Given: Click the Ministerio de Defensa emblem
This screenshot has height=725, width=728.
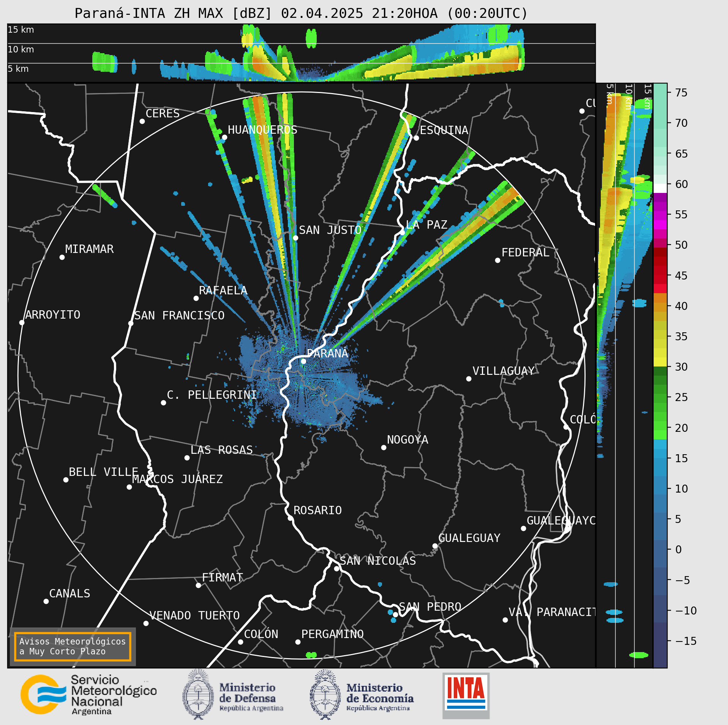Looking at the screenshot, I should pos(198,695).
